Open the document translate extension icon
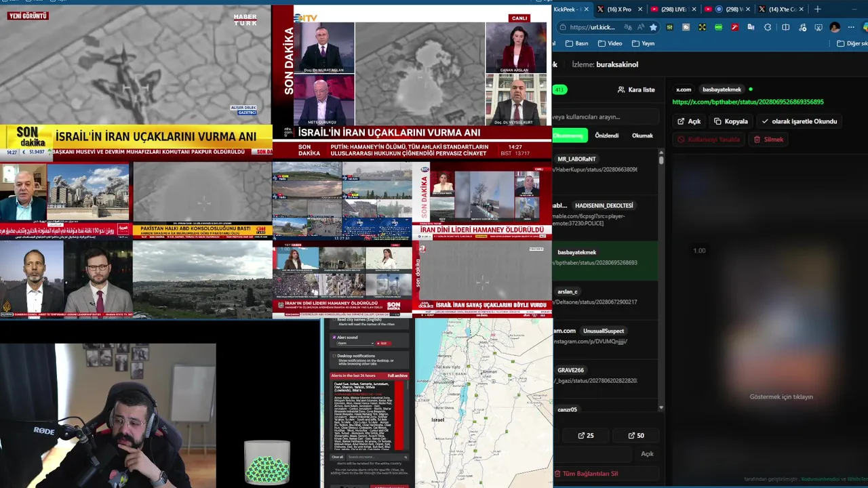This screenshot has width=868, height=488. tap(751, 27)
